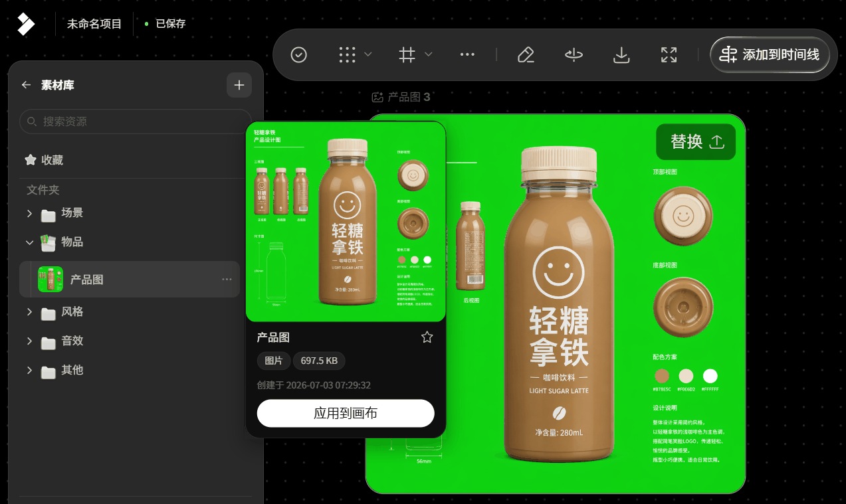The height and width of the screenshot is (504, 846).
Task: Collapse the 物品 folder chevron
Action: tap(29, 242)
